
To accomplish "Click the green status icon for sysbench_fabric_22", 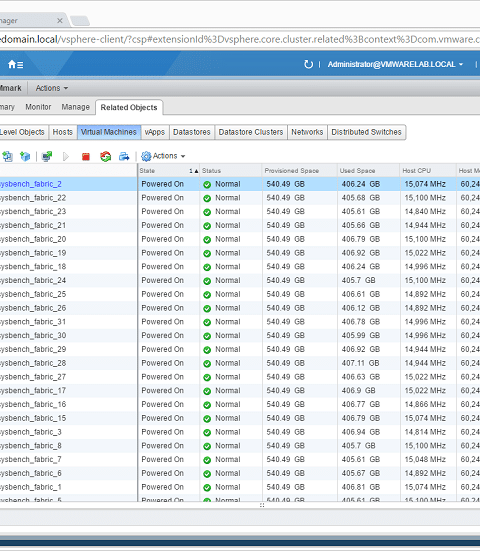I will 207,198.
